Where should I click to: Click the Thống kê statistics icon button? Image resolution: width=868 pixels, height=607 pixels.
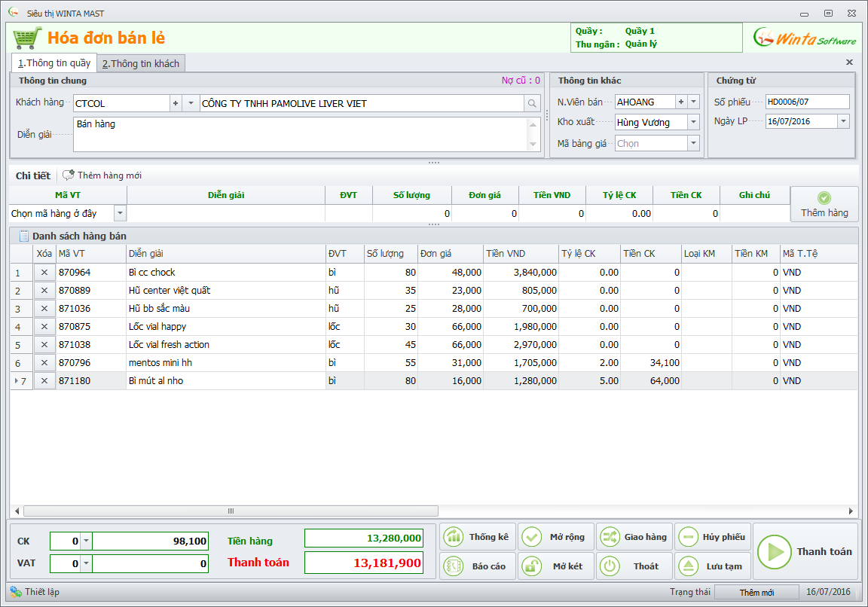pyautogui.click(x=478, y=537)
